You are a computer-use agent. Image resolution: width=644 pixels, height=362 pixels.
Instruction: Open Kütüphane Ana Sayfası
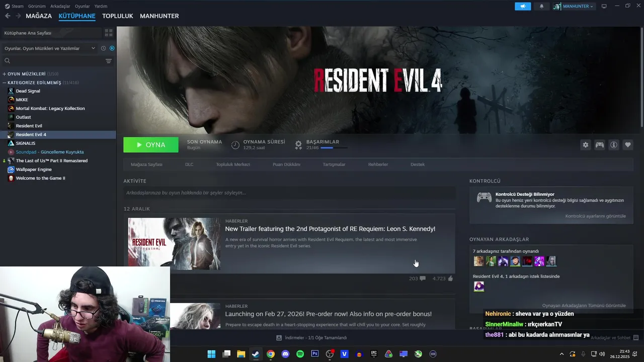51,33
